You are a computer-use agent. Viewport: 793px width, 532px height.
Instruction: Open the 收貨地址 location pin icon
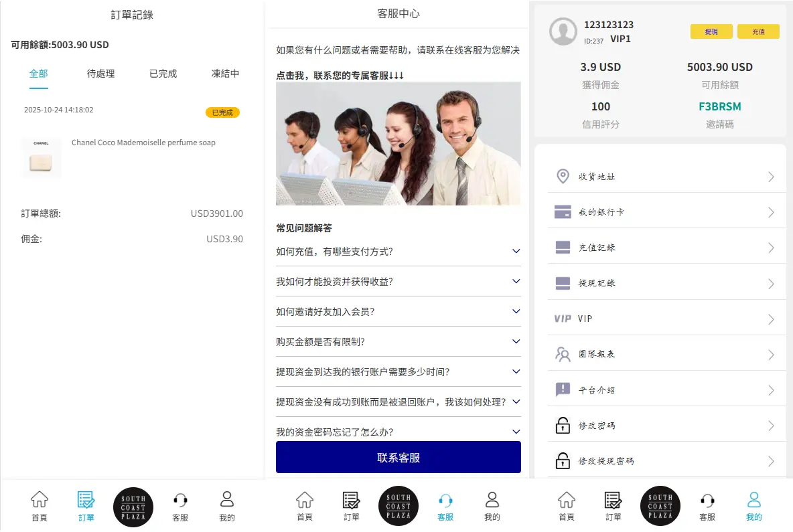(563, 177)
